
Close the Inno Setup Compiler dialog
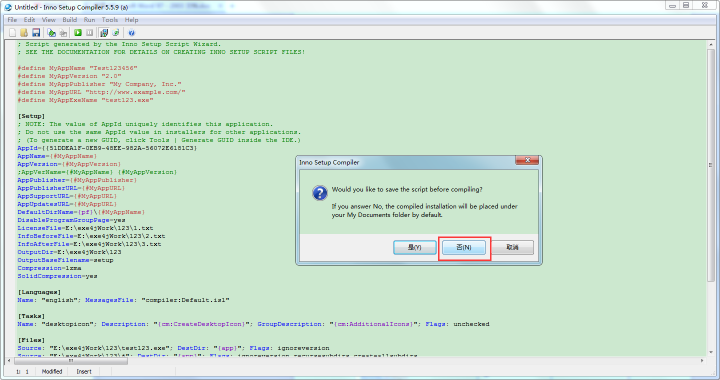pos(527,160)
